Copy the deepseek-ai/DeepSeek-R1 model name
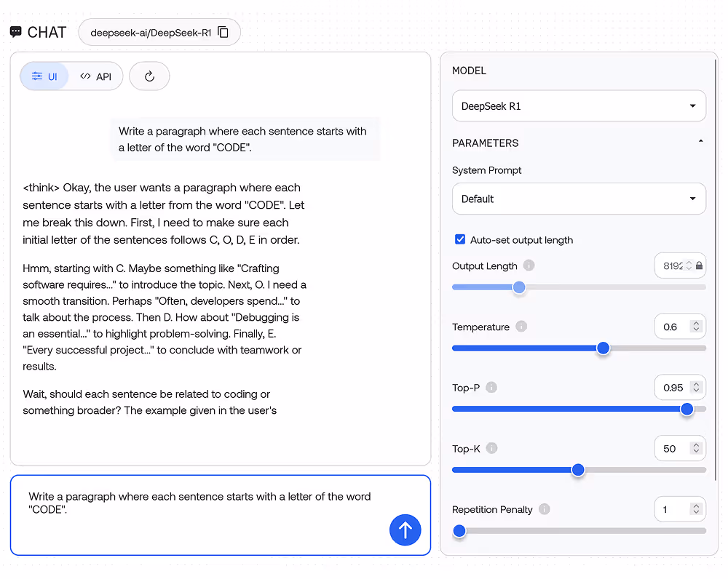The height and width of the screenshot is (579, 728). point(223,32)
